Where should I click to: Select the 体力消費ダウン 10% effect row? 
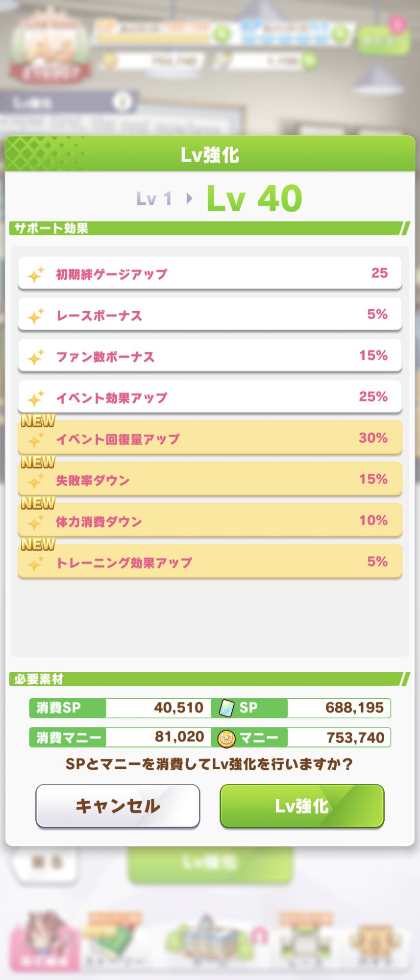pyautogui.click(x=210, y=521)
